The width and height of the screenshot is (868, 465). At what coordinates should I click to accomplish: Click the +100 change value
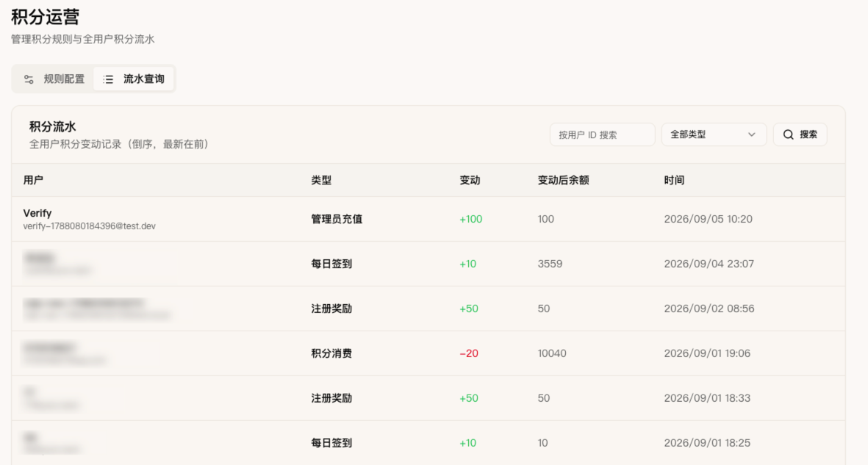(470, 219)
